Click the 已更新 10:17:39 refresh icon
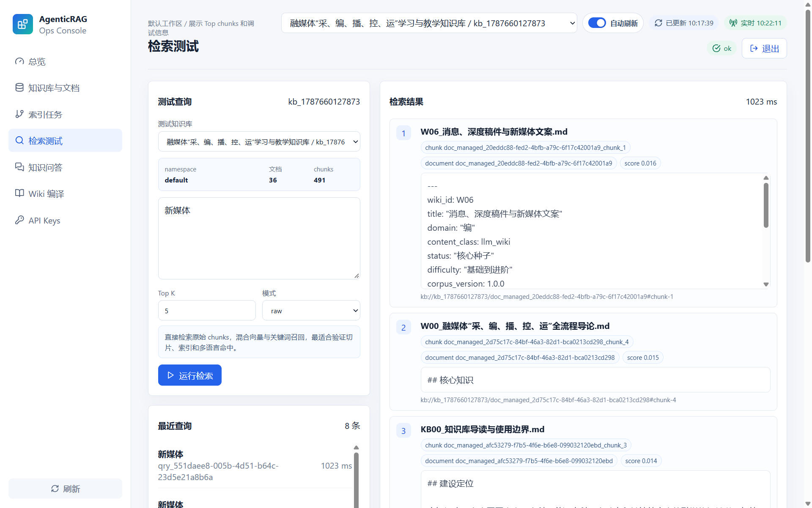The height and width of the screenshot is (508, 812). pyautogui.click(x=658, y=23)
